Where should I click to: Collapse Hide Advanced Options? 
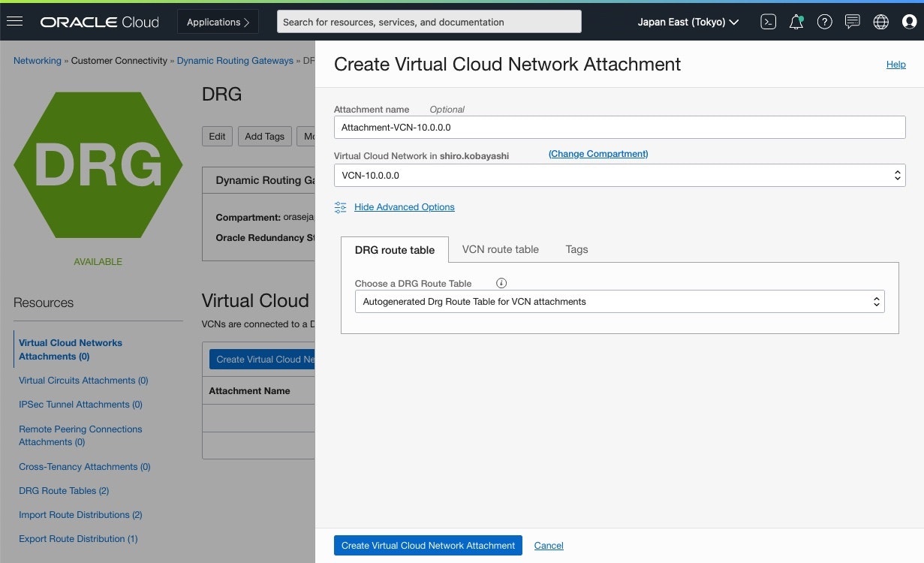(405, 207)
